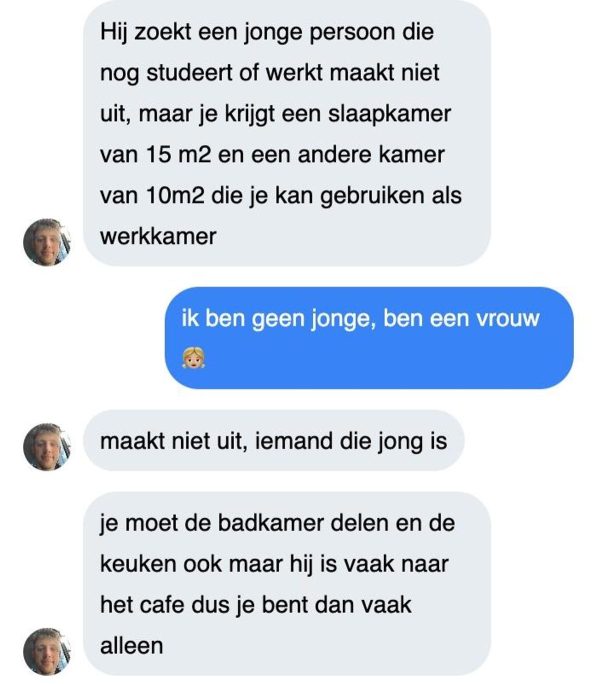Click the word "cafe" in the last message

(162, 605)
